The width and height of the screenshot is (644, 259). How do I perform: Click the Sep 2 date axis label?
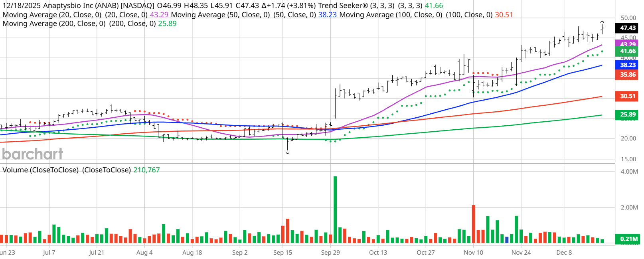[x=240, y=253]
